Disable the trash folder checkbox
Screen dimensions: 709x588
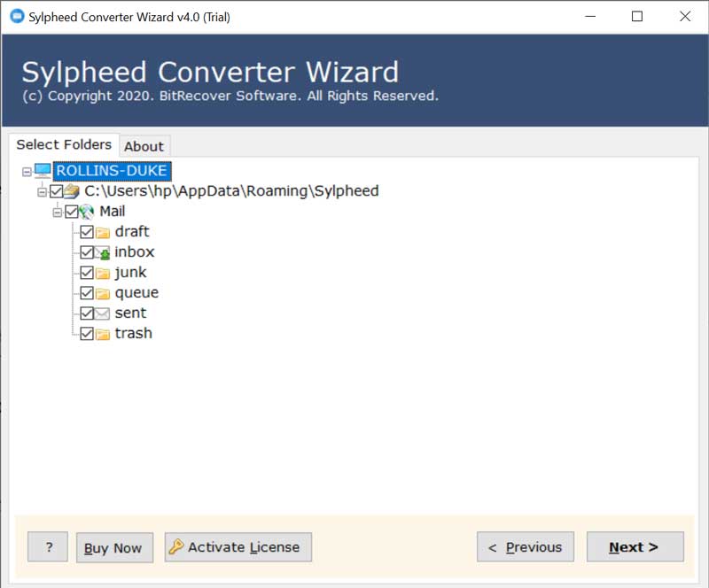pyautogui.click(x=87, y=334)
